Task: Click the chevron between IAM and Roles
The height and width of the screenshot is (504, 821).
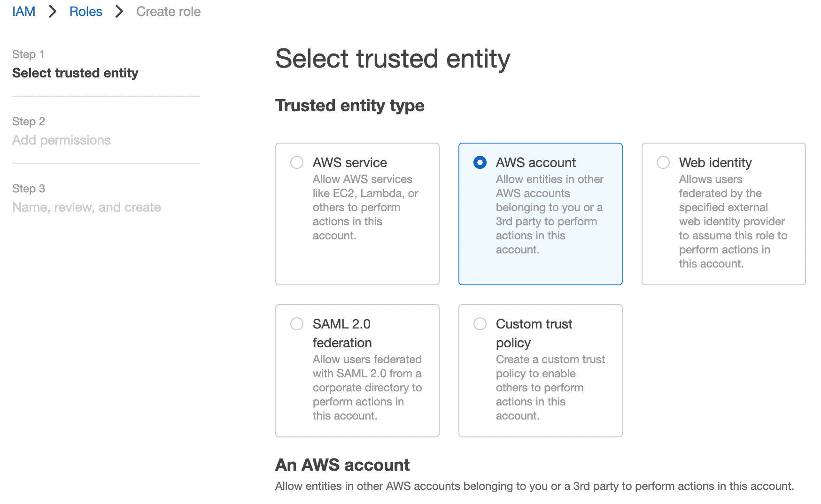Action: tap(53, 12)
